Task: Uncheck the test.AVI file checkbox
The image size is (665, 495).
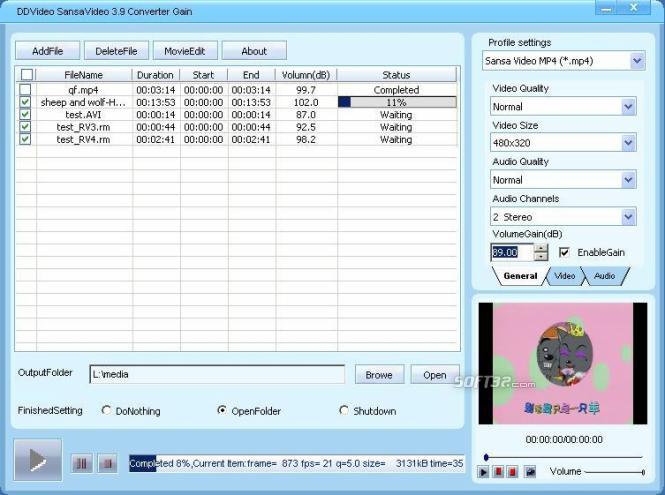Action: [25, 115]
